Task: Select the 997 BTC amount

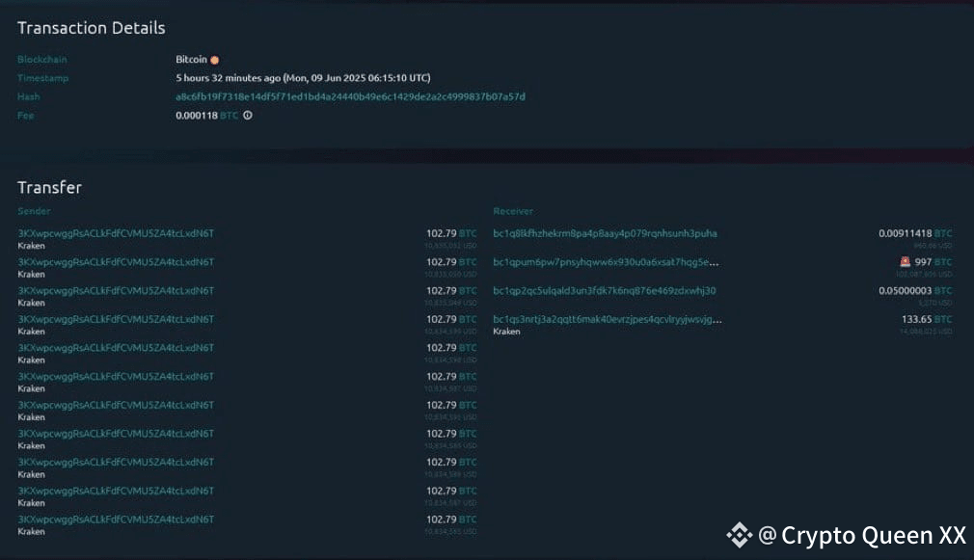Action: [x=933, y=262]
